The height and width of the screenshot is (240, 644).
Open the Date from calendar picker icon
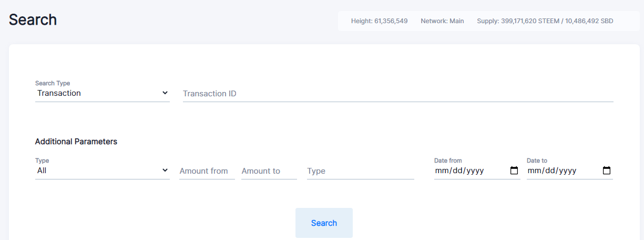(x=514, y=171)
